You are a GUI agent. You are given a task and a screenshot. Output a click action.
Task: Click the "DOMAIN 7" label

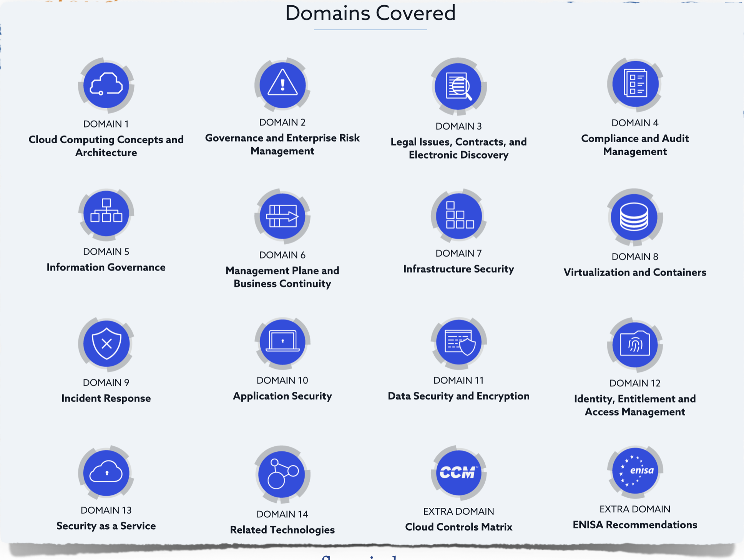[459, 253]
